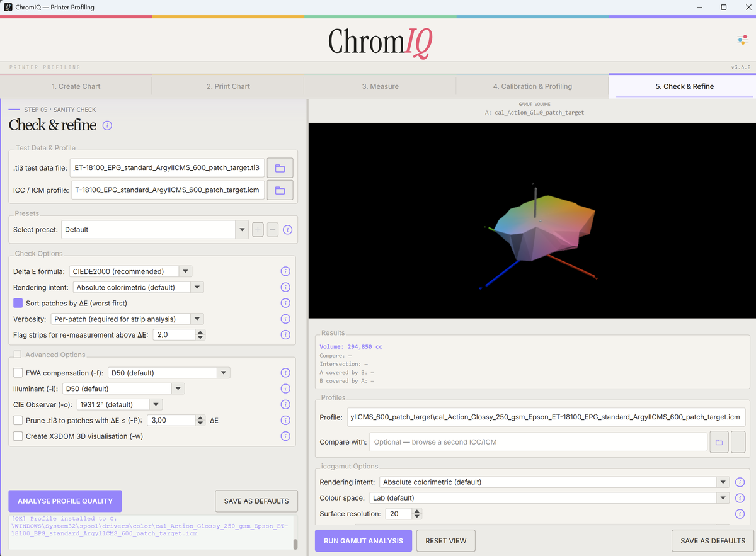Enable Create X3DOM 3D visualisation checkbox
The image size is (756, 556).
pos(18,436)
